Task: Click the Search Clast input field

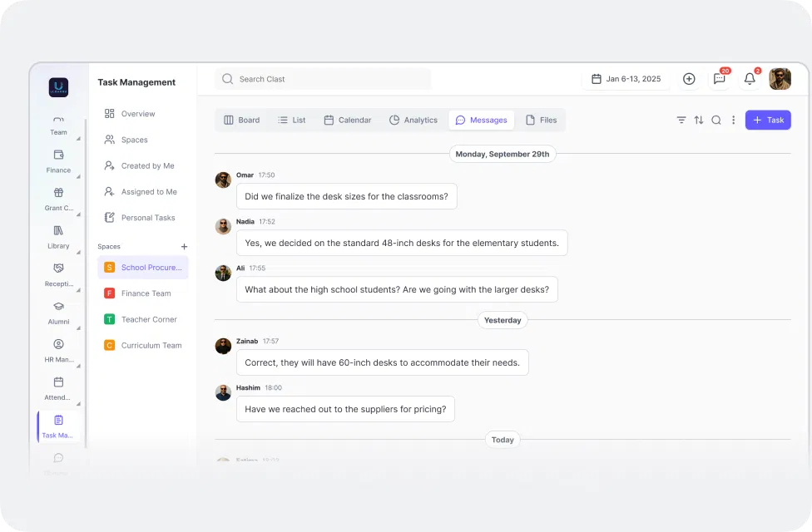Action: [x=323, y=79]
